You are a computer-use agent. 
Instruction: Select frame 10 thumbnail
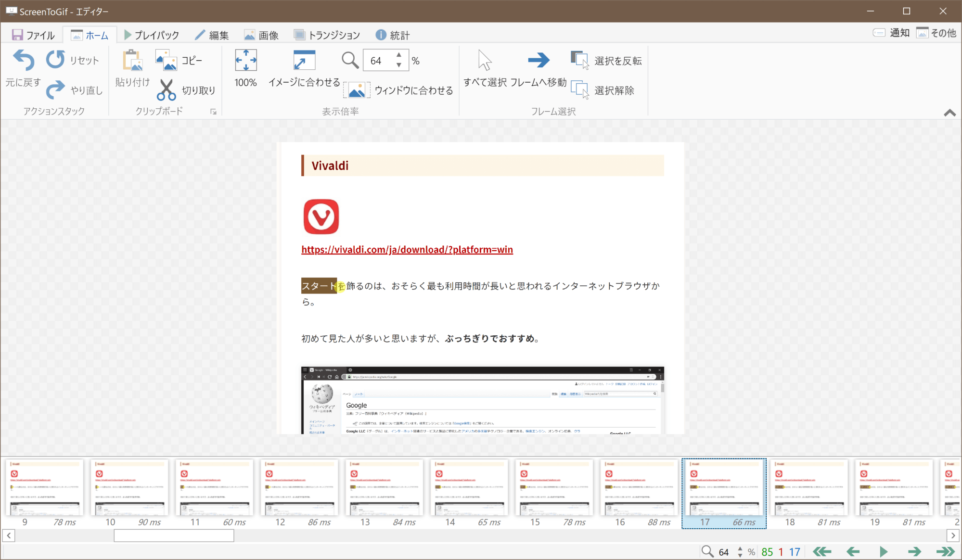(129, 493)
